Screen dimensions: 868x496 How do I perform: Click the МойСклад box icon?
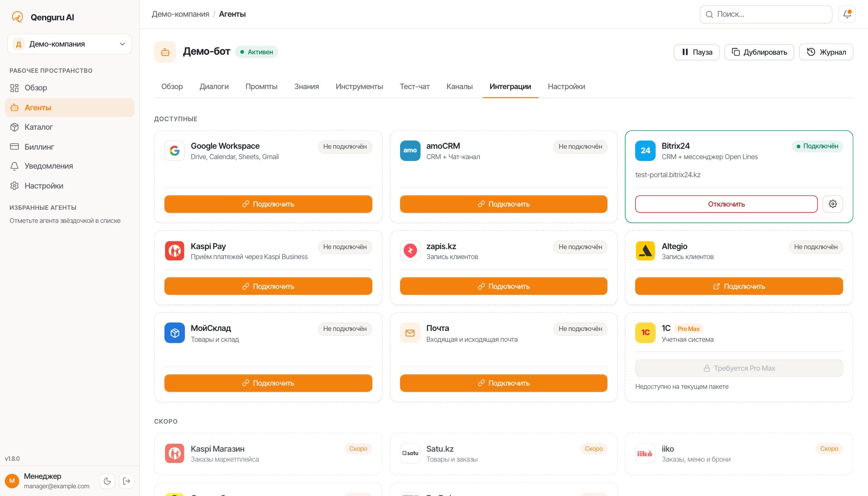click(175, 333)
